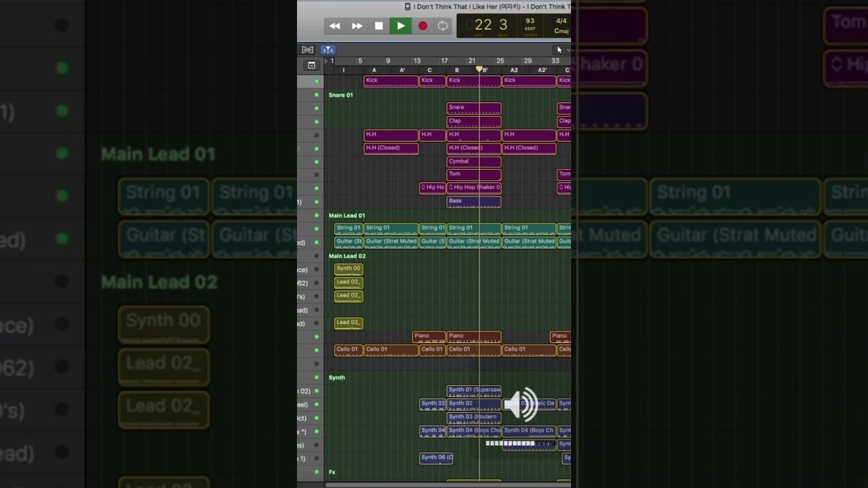Click the green Play button
Viewport: 868px width, 488px height.
(x=401, y=26)
